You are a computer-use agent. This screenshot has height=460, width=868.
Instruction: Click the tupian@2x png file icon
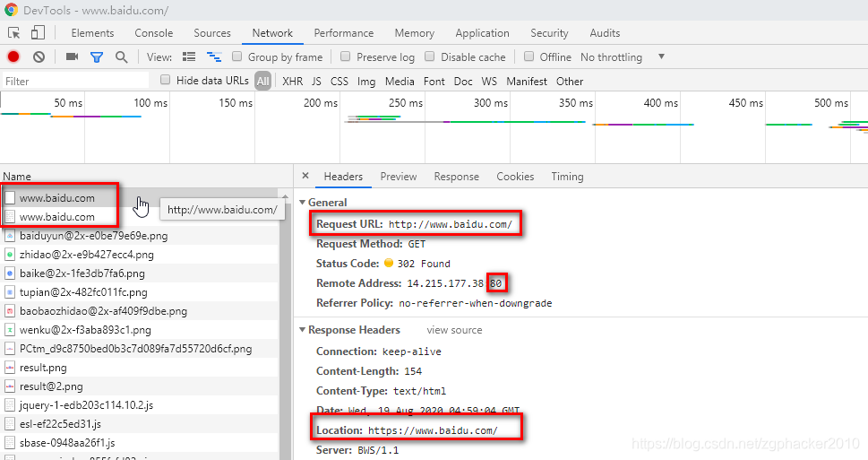10,292
